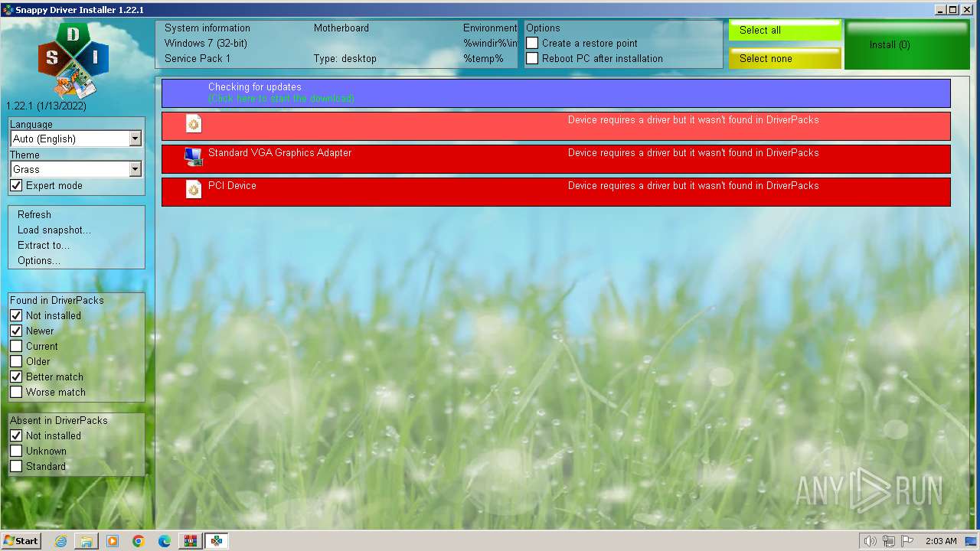Open Windows Explorer folder in taskbar
Screen dimensions: 980x551
coord(87,541)
